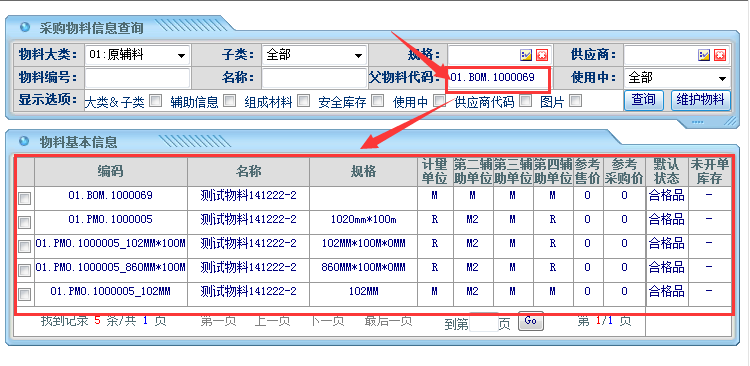Image resolution: width=750 pixels, height=366 pixels.
Task: Check the 图片 display option
Action: coord(575,100)
